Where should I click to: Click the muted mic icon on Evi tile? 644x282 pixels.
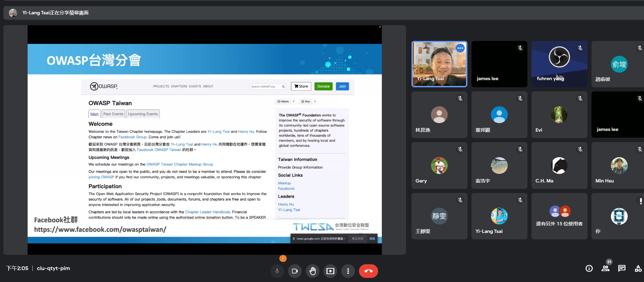point(580,99)
